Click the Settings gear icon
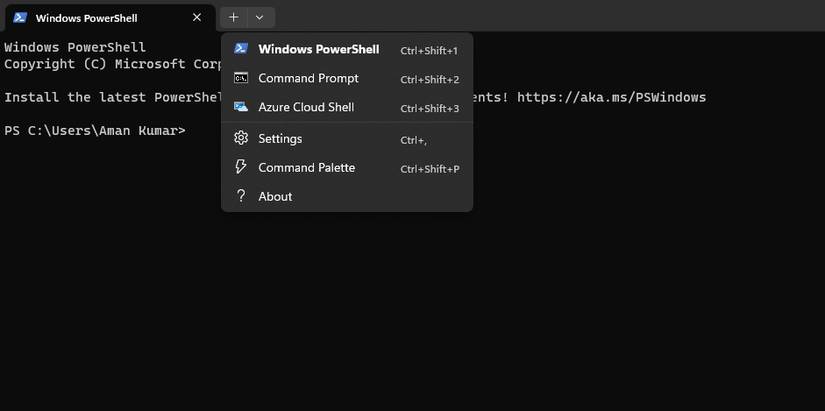825x411 pixels. click(241, 138)
